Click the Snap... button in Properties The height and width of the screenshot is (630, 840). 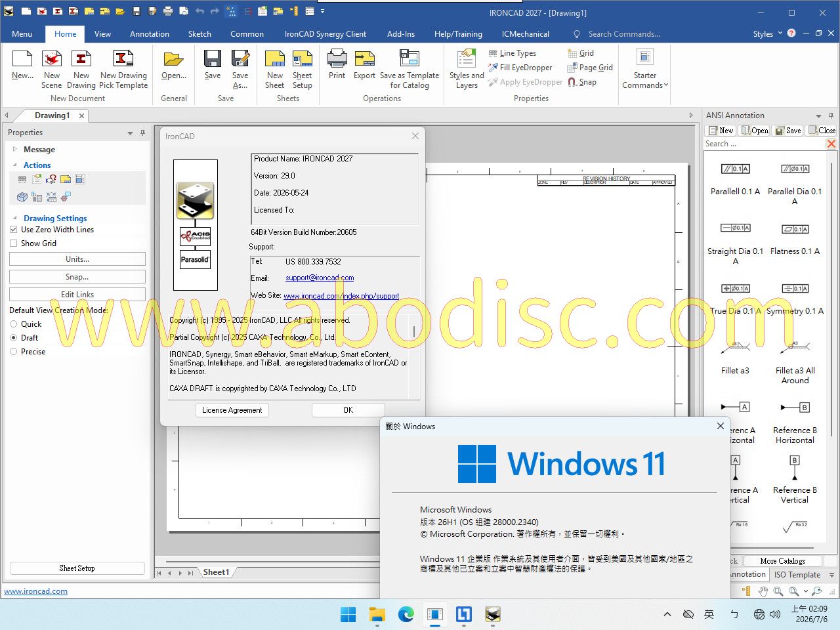[x=77, y=277]
